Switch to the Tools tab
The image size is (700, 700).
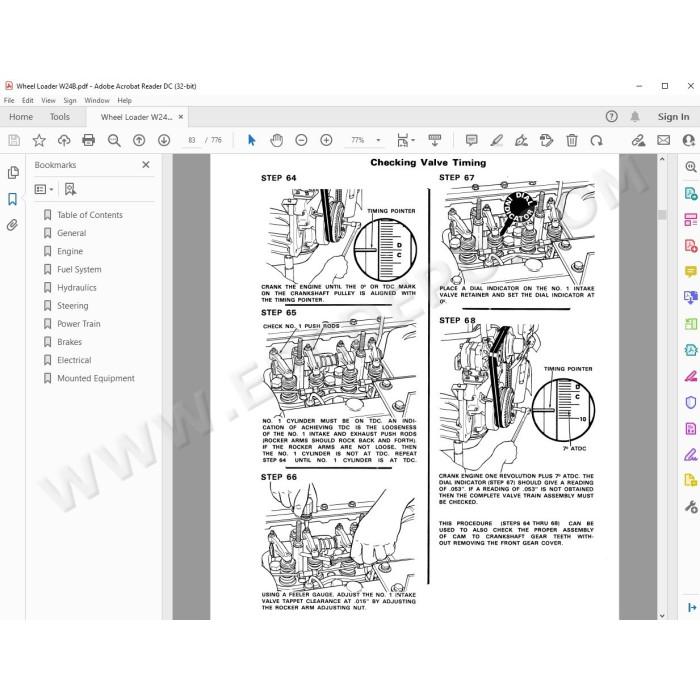click(60, 117)
